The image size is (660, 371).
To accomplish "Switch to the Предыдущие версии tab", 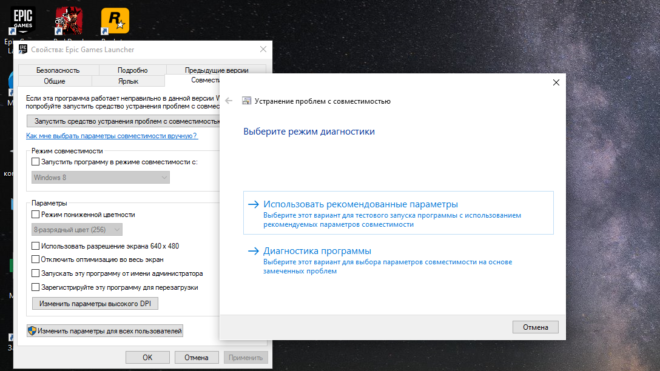I will 216,70.
